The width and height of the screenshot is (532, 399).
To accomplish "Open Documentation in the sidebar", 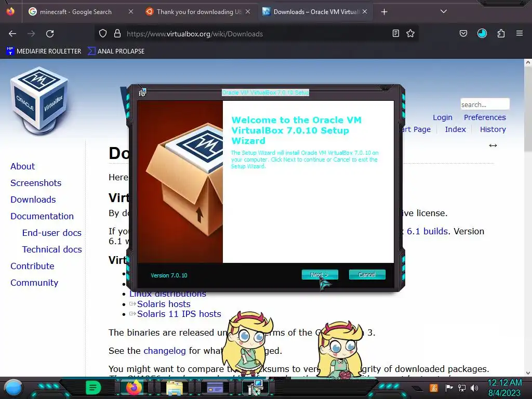I will click(42, 216).
